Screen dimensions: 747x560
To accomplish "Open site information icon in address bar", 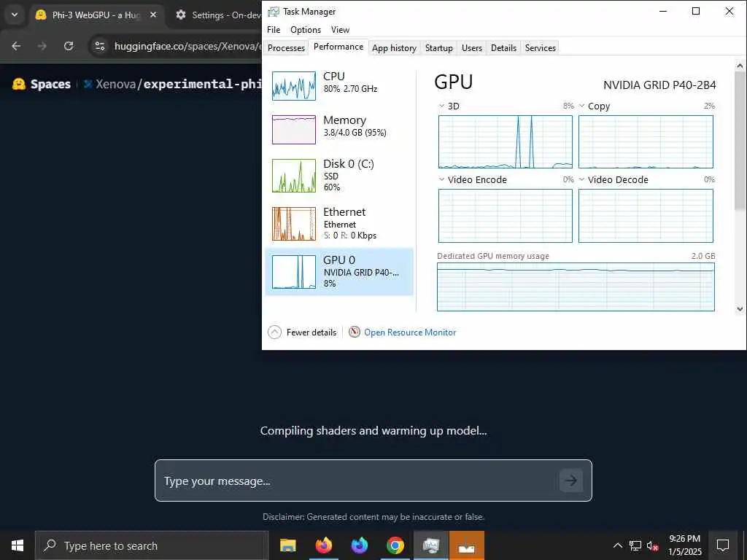I will (99, 46).
